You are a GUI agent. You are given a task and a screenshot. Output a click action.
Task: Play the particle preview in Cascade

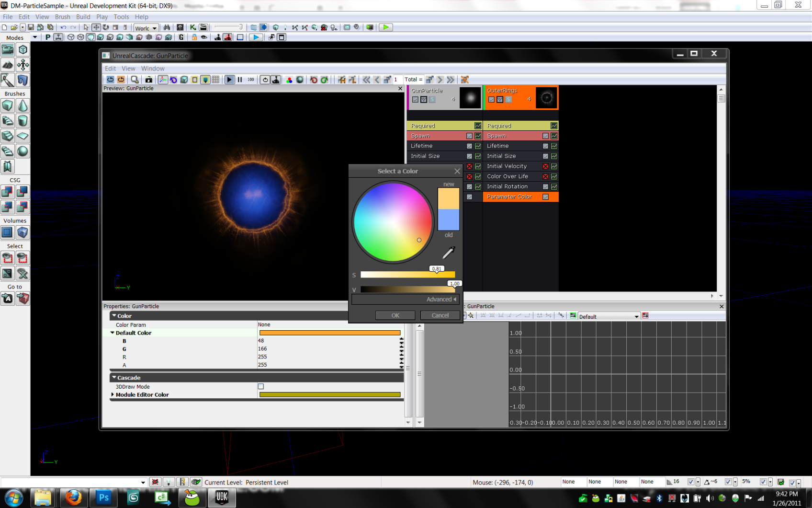pos(229,80)
